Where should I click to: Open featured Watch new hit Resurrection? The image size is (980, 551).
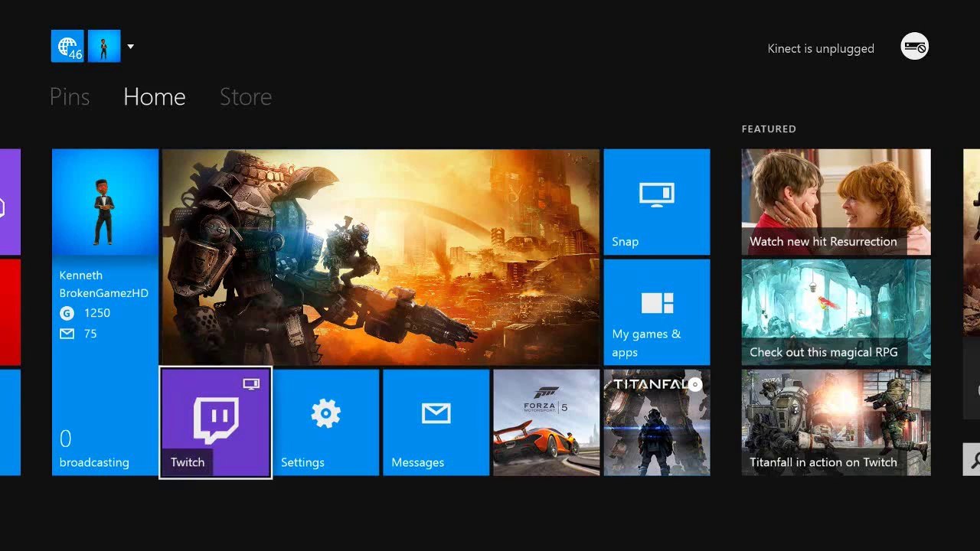(836, 202)
